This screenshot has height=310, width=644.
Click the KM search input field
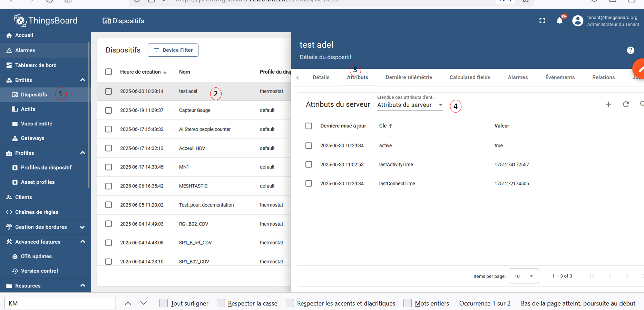[x=60, y=303]
